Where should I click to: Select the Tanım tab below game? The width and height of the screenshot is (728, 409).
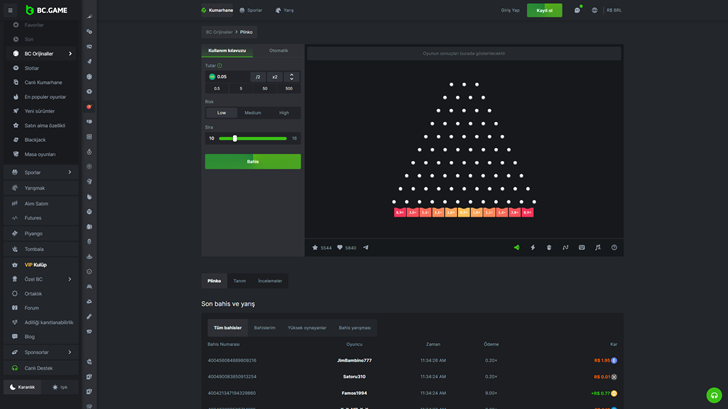[x=240, y=281]
